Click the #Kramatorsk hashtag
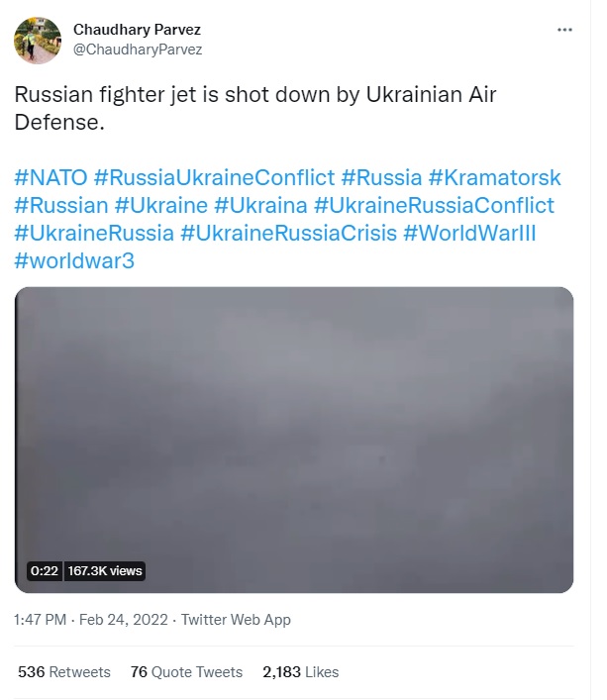Screen dimensions: 607x700 pos(494,178)
